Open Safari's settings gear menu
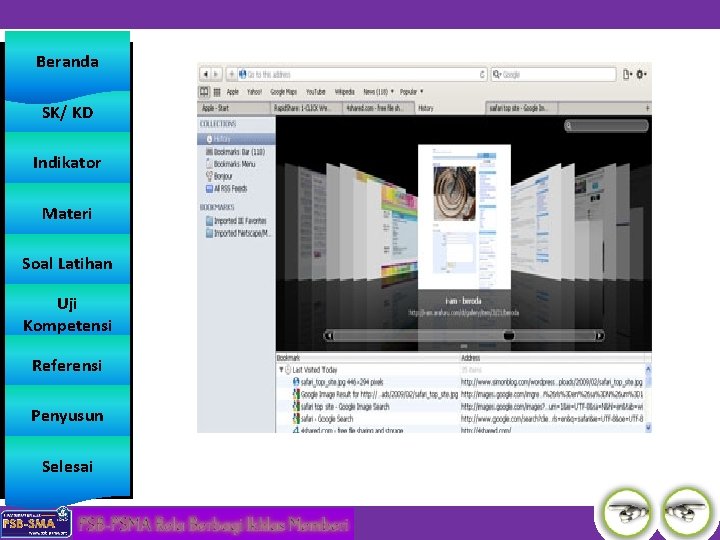Viewport: 720px width, 540px height. [641, 74]
